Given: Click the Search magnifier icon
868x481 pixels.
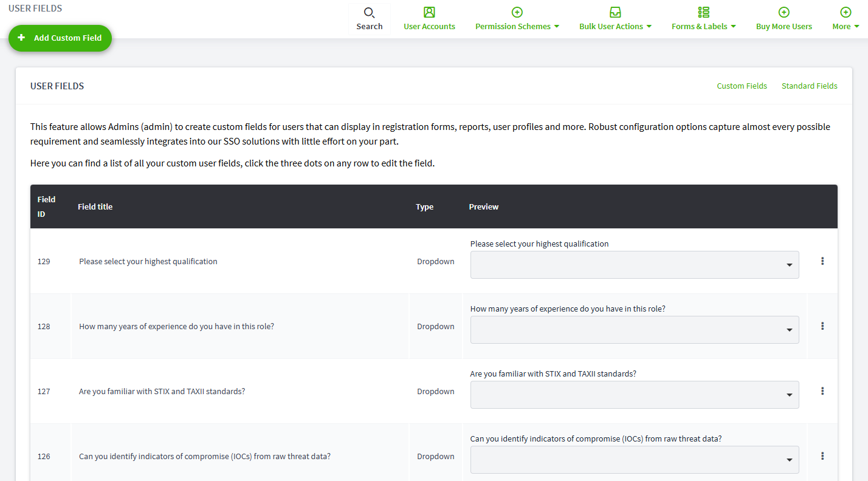Looking at the screenshot, I should (369, 13).
